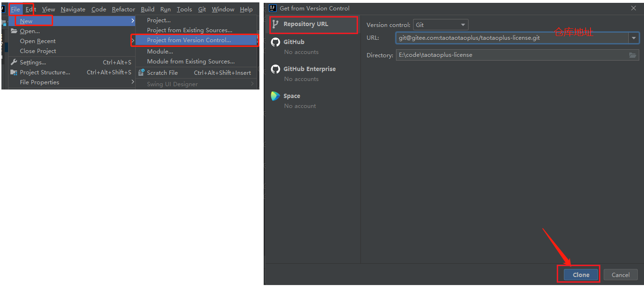Select Close Project menu entry
The width and height of the screenshot is (644, 286).
point(72,51)
